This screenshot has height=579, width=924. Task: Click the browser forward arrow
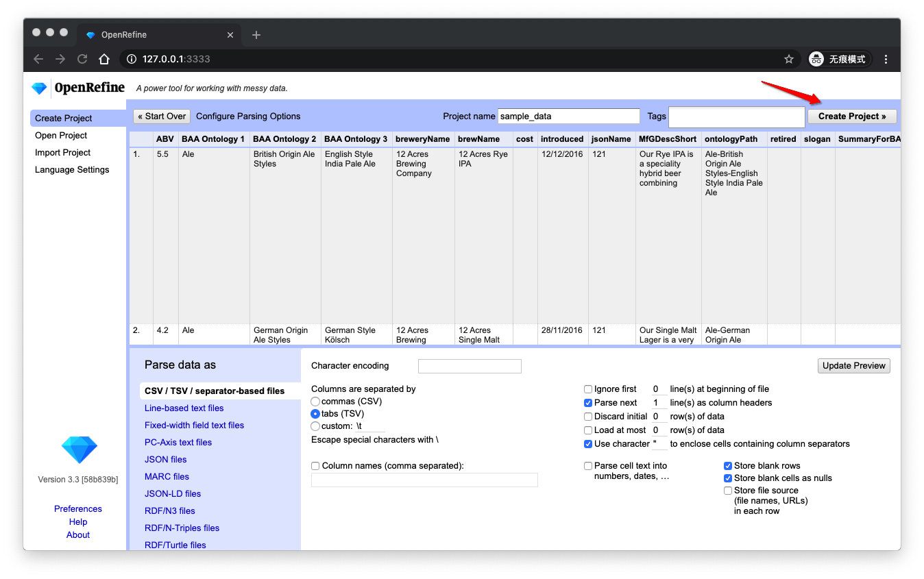[x=60, y=59]
